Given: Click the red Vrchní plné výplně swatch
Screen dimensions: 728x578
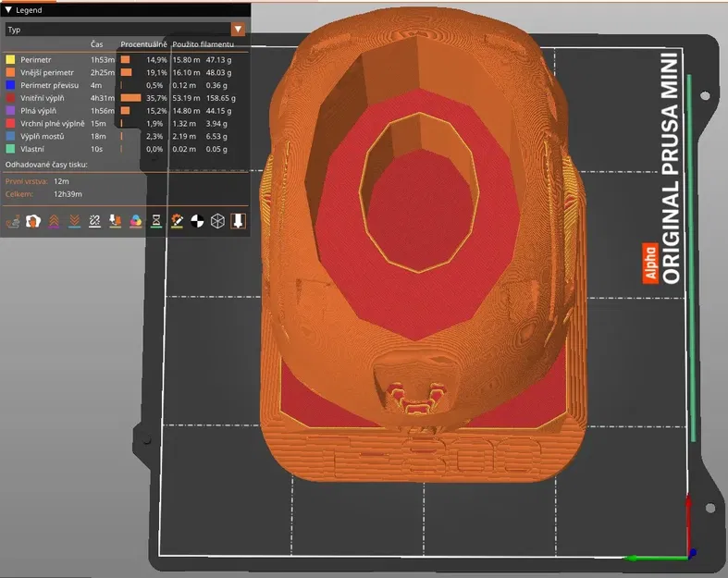Looking at the screenshot, I should point(10,124).
